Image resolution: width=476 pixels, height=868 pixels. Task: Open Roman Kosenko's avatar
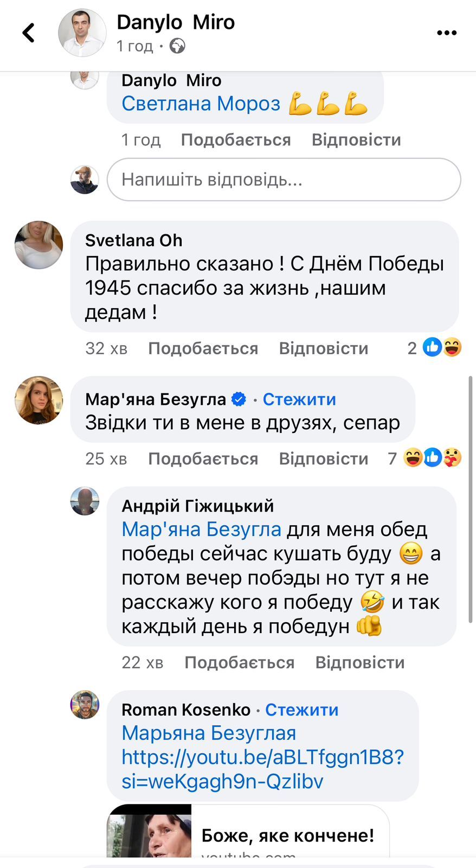[x=85, y=705]
